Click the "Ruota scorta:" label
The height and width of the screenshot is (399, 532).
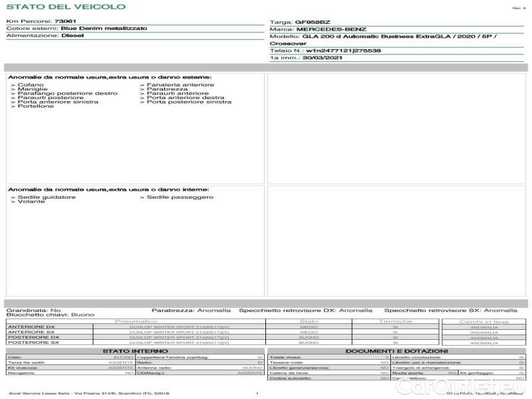pyautogui.click(x=408, y=373)
